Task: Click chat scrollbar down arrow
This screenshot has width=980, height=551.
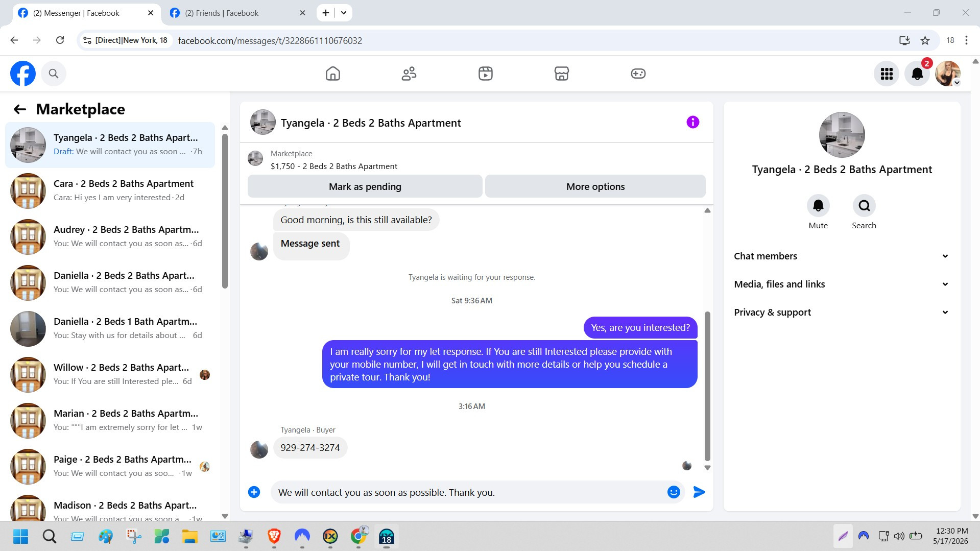Action: click(x=707, y=467)
